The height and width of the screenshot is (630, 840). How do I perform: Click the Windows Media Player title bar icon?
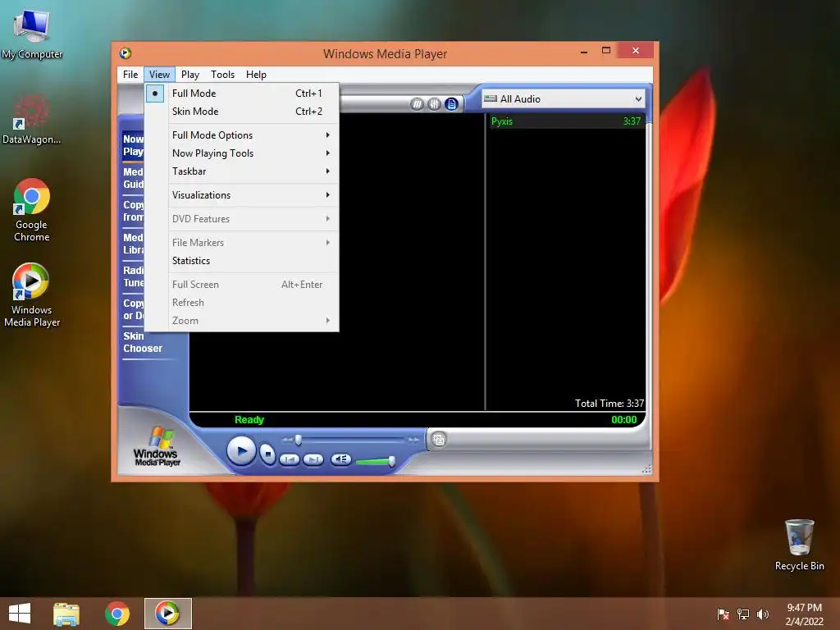[126, 53]
